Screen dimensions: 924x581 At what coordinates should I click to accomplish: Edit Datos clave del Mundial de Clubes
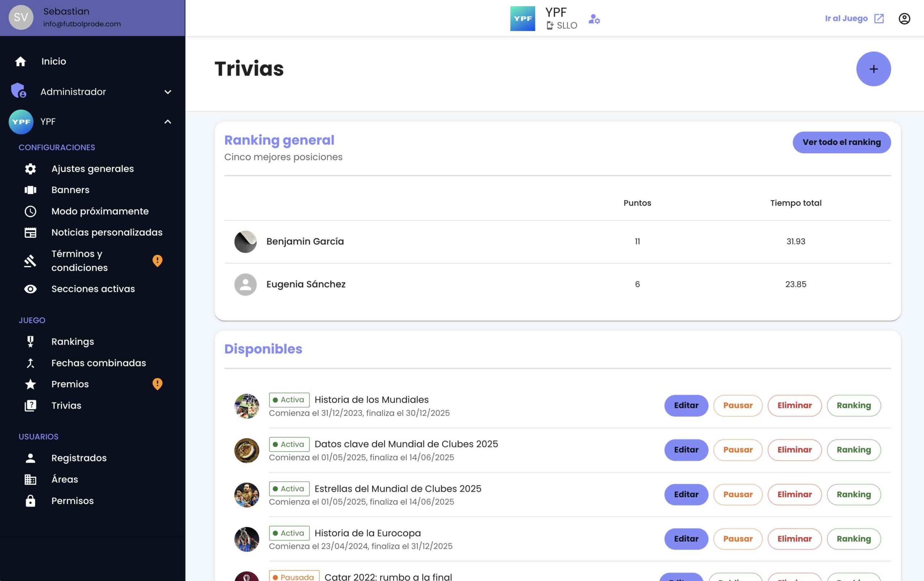(686, 450)
